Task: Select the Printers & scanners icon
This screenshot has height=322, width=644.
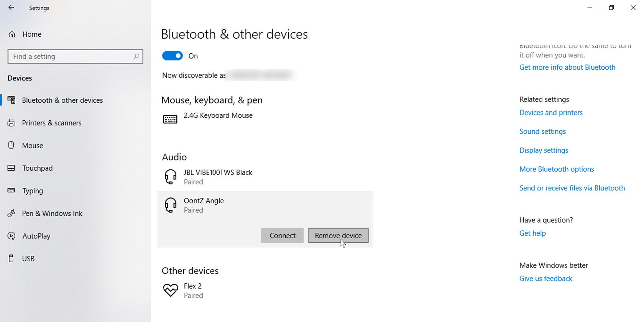Action: coord(11,123)
